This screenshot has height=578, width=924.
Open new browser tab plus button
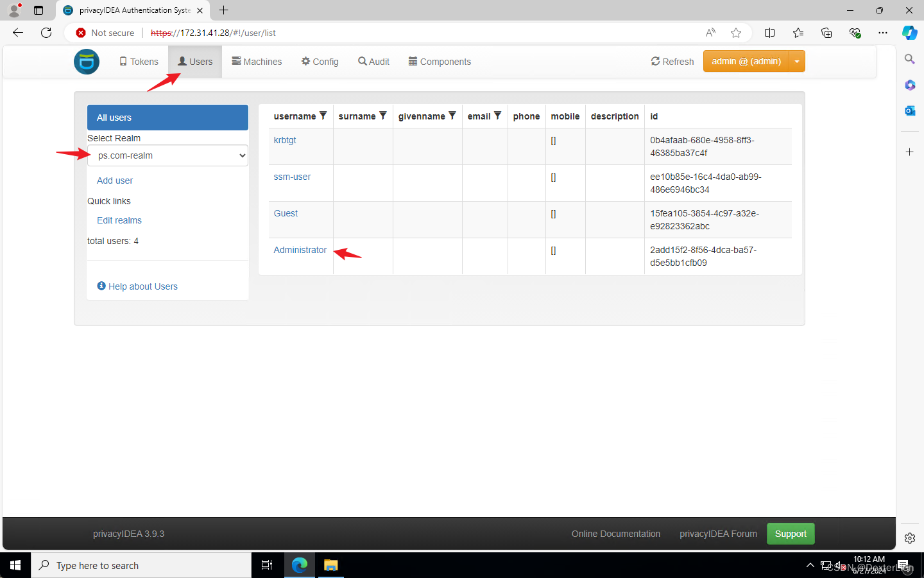pyautogui.click(x=223, y=10)
